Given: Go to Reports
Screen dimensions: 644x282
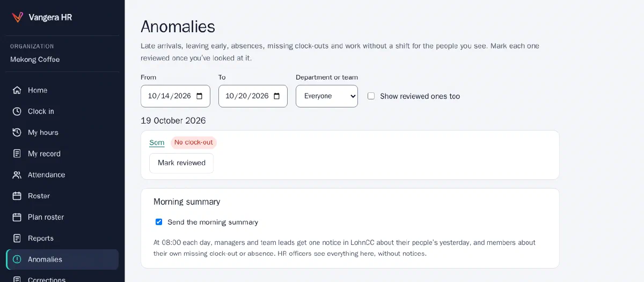Looking at the screenshot, I should 62,238.
